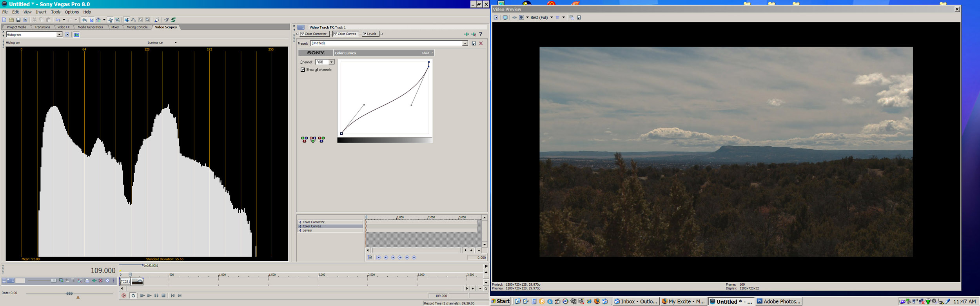Open the Options menu
Screen dimensions: 980x306
(72, 12)
